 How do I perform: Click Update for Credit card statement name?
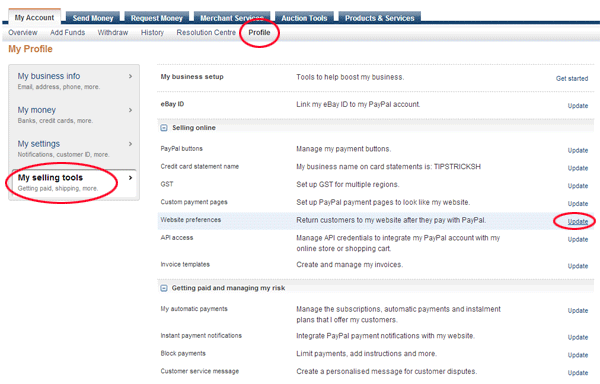pos(578,168)
